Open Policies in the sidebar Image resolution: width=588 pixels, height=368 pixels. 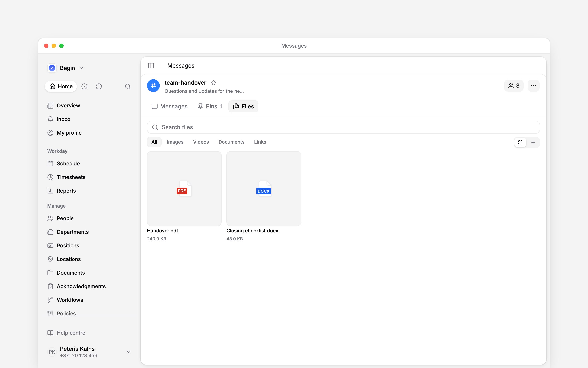[x=89, y=314]
